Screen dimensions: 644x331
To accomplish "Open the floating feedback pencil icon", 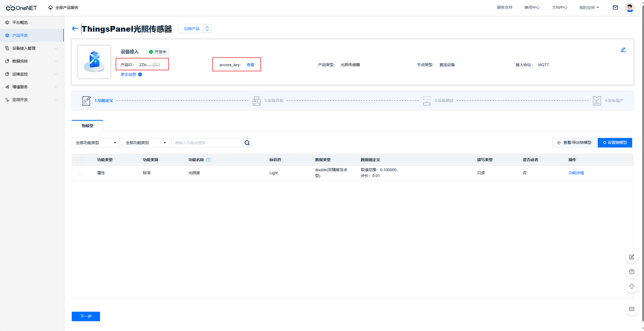I will tap(632, 257).
